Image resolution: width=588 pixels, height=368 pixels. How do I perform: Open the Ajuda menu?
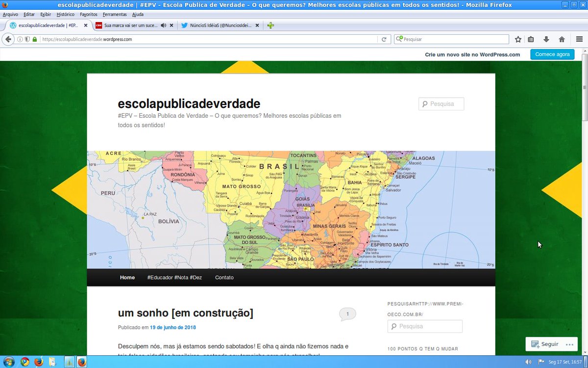[138, 14]
